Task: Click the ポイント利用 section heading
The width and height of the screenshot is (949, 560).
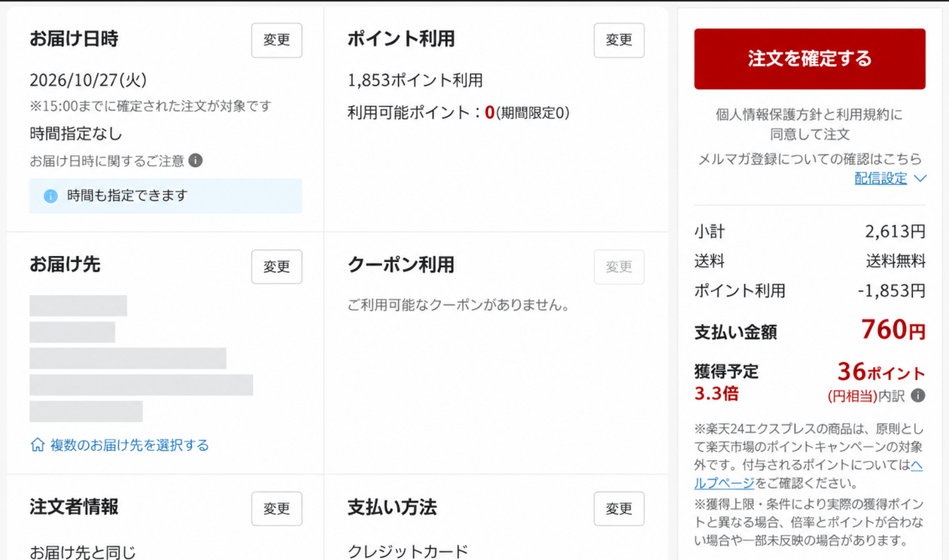Action: [x=401, y=39]
